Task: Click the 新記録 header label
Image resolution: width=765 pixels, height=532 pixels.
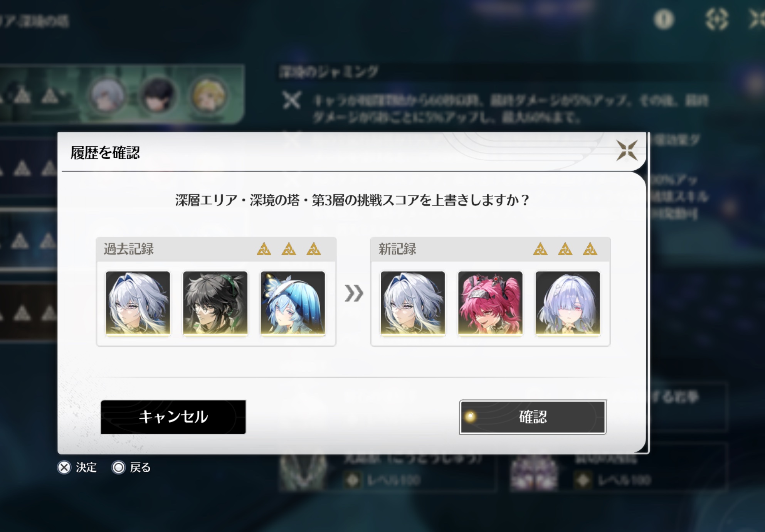Action: (x=397, y=249)
